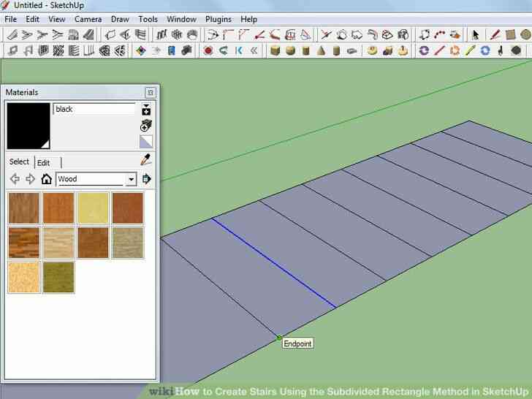The height and width of the screenshot is (399, 532).
Task: Select the dark parquet floor wood swatch
Action: point(23,243)
